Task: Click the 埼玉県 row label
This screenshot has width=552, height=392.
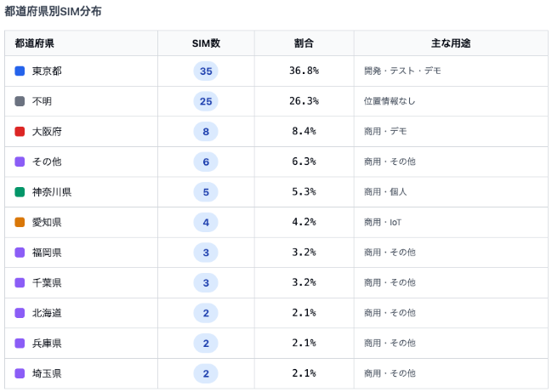Action: click(47, 373)
